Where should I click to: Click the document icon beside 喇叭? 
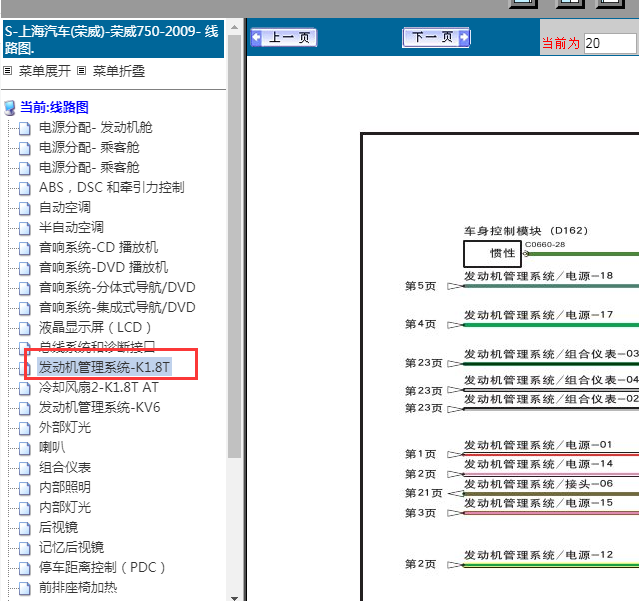click(25, 448)
